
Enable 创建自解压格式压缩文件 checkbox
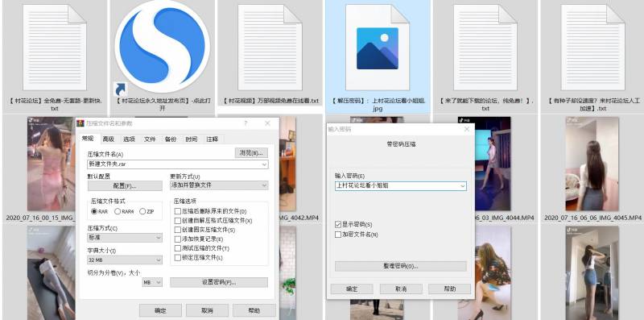pos(177,221)
